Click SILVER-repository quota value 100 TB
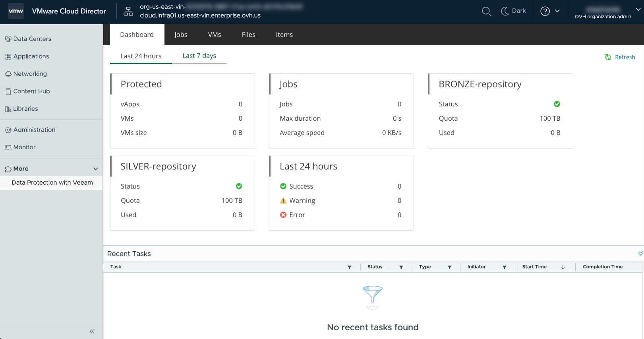The width and height of the screenshot is (644, 339). [x=232, y=200]
